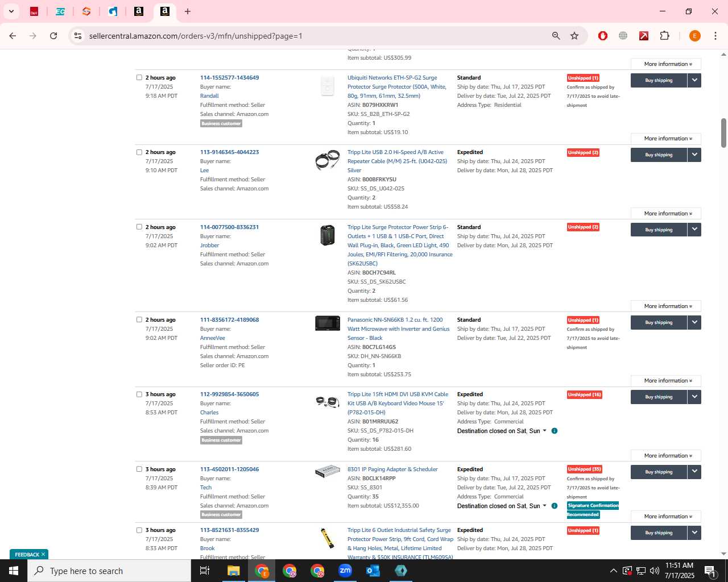Open Buy shipping dropdown arrow for KVM Cable Kit order
This screenshot has height=582, width=728.
pos(694,397)
